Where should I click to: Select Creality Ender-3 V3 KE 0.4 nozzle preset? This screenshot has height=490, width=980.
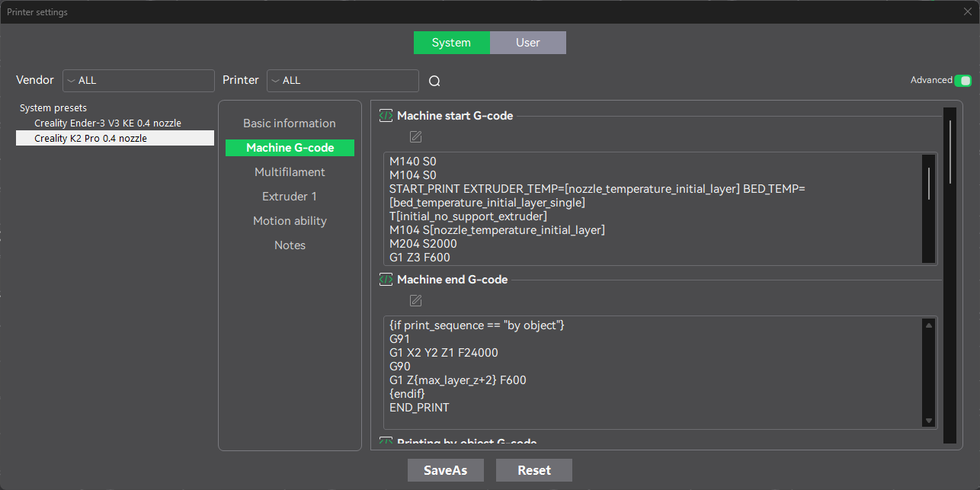click(107, 123)
